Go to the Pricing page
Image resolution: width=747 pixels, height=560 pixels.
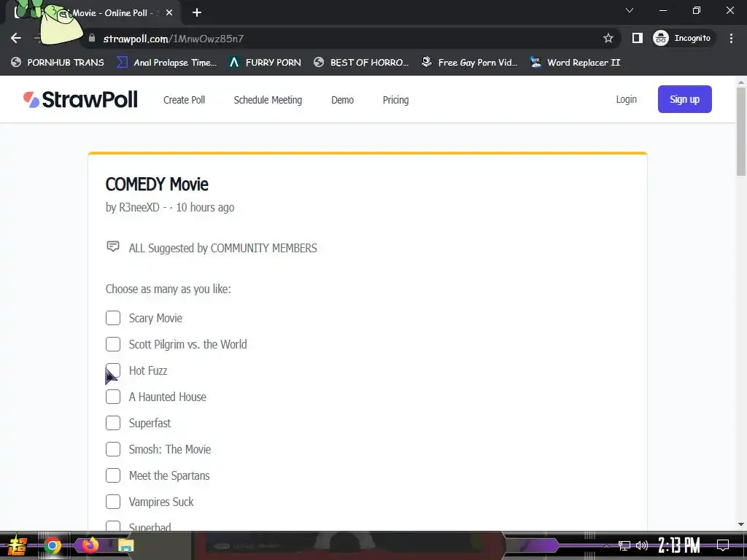click(x=396, y=100)
